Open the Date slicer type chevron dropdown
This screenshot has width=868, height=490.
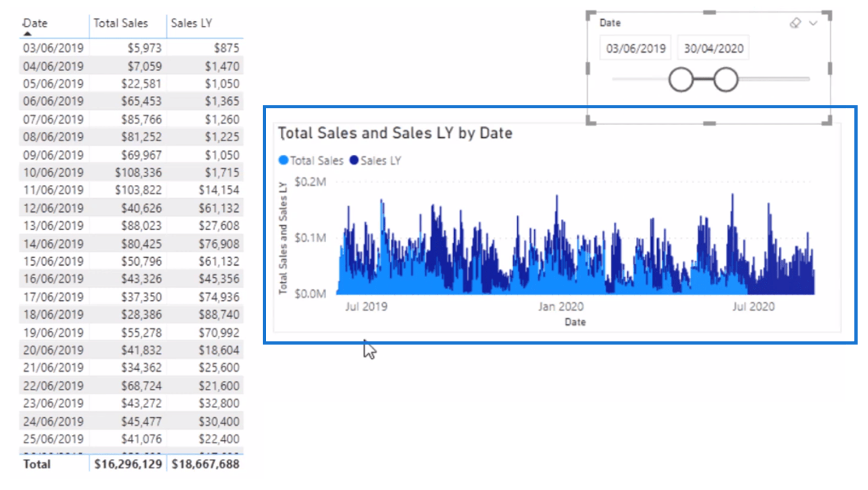[814, 23]
